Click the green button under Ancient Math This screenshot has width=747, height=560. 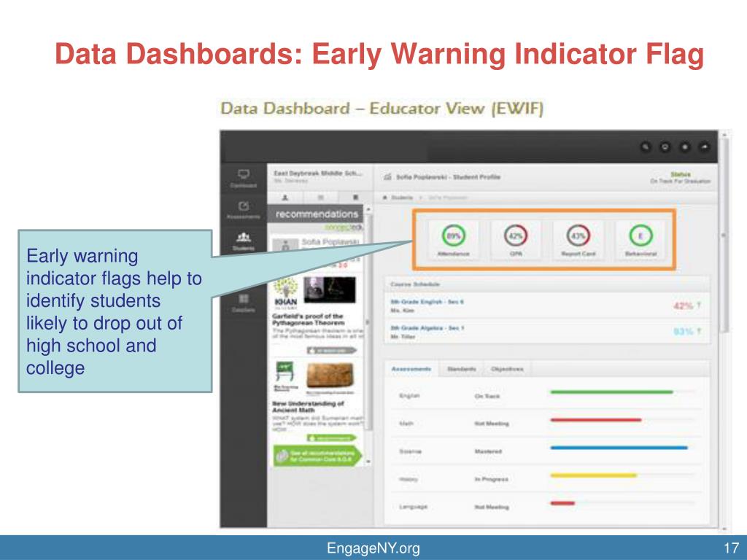click(x=331, y=437)
